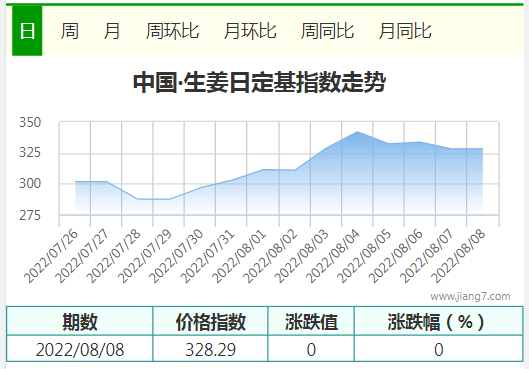Viewport: 529px width, 369px height.
Task: Click the 2022/08/08 table cell
Action: pyautogui.click(x=80, y=349)
